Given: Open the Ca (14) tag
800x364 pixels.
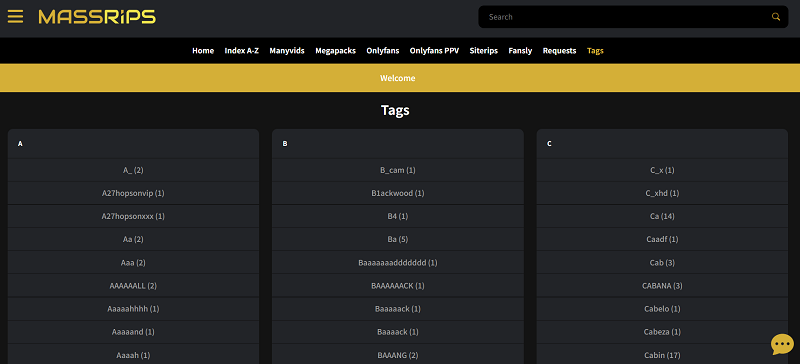Looking at the screenshot, I should (x=662, y=216).
